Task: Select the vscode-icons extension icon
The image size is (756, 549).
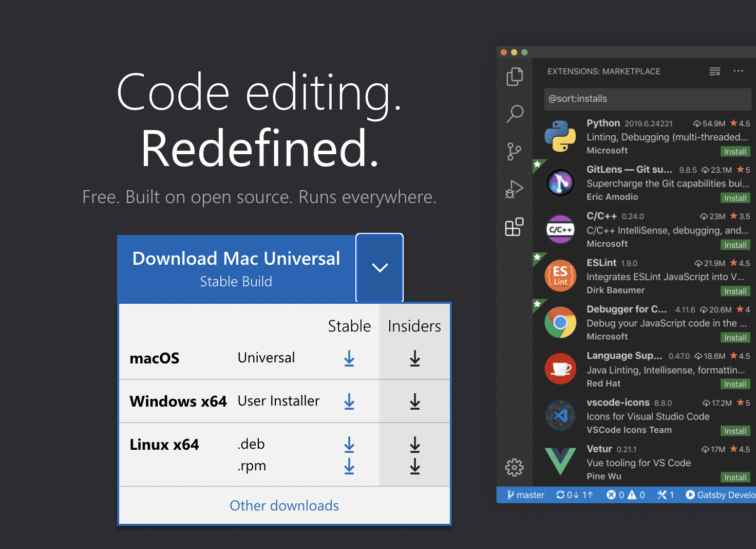Action: click(560, 415)
